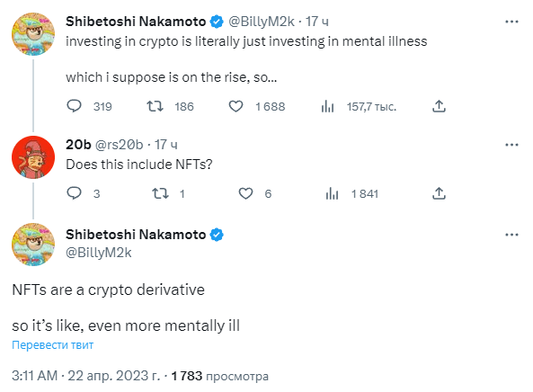Like the first tweet with 1 688 likes

point(235,106)
